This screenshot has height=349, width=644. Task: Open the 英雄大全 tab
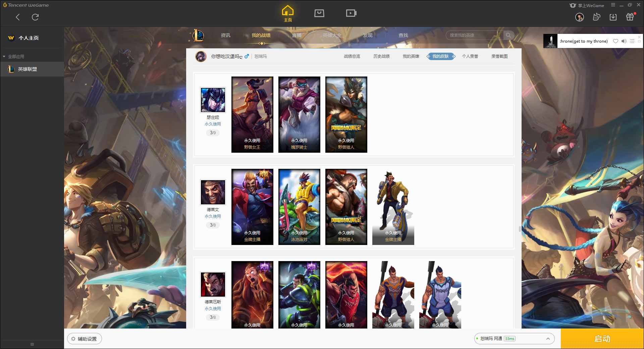[x=332, y=35]
